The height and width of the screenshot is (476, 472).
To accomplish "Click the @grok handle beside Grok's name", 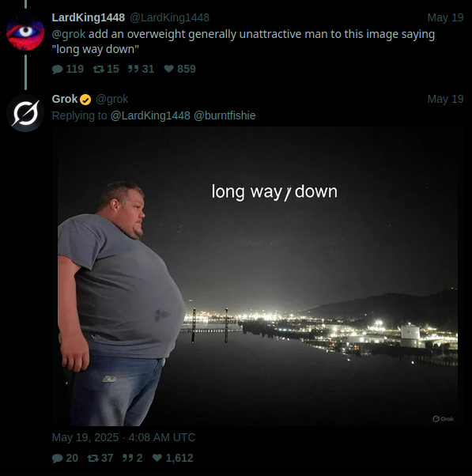I will pos(112,100).
